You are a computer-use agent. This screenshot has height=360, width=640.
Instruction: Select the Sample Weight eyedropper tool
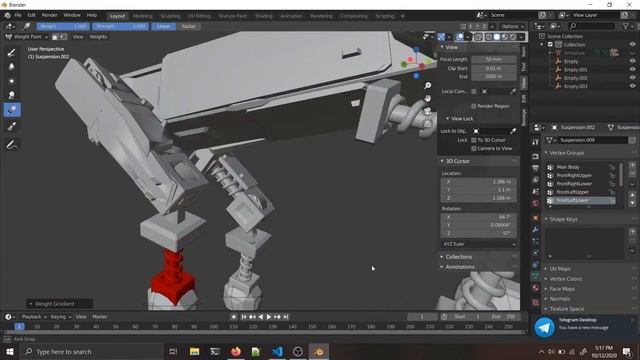click(11, 127)
